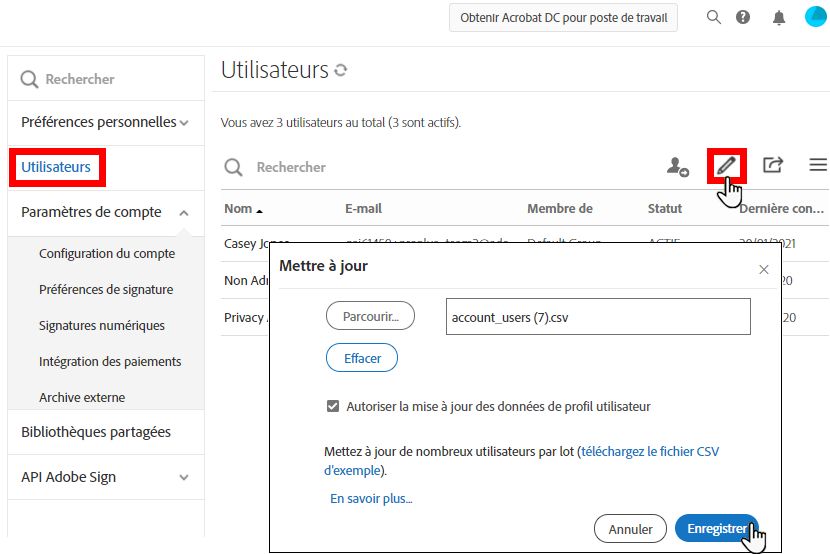This screenshot has height=554, width=830.
Task: Toggle Autoriser la mise à jour checkbox
Action: [333, 406]
